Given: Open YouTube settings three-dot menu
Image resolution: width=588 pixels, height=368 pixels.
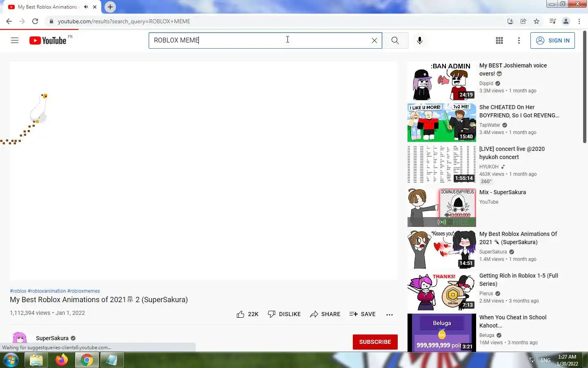Looking at the screenshot, I should [x=519, y=40].
